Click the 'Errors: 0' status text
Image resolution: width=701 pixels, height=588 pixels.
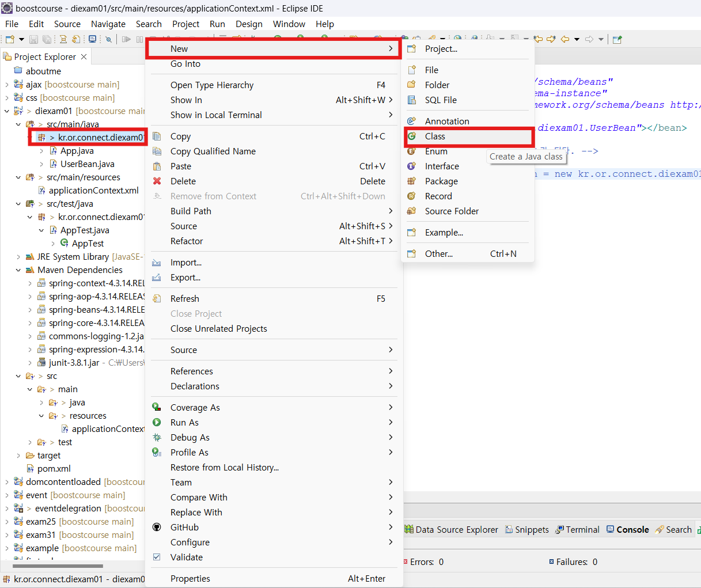coord(427,562)
